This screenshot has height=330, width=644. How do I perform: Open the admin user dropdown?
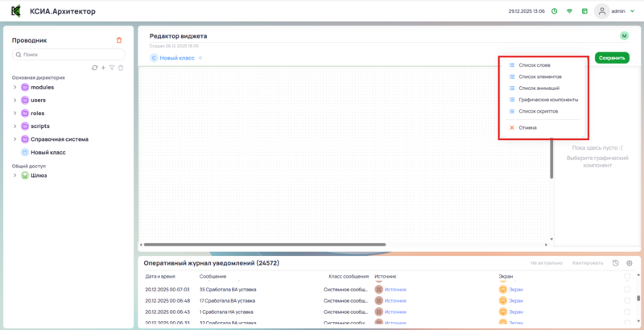pos(630,12)
